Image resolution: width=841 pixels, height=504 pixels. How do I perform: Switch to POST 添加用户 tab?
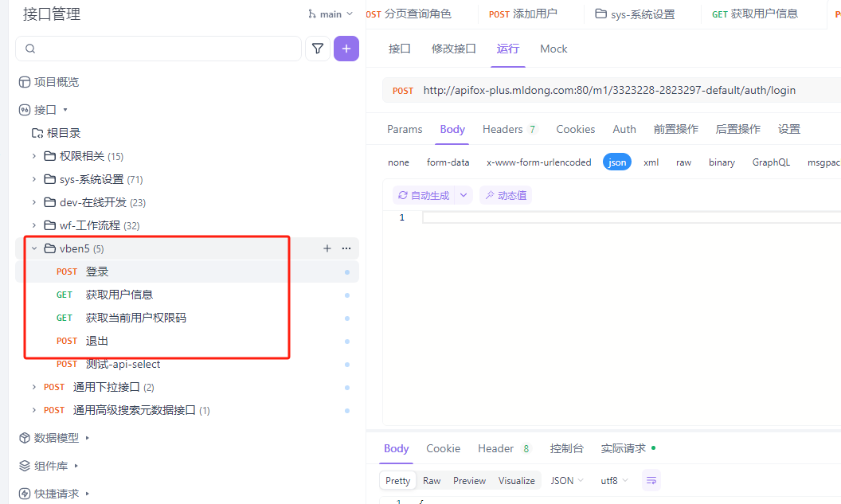coord(523,14)
